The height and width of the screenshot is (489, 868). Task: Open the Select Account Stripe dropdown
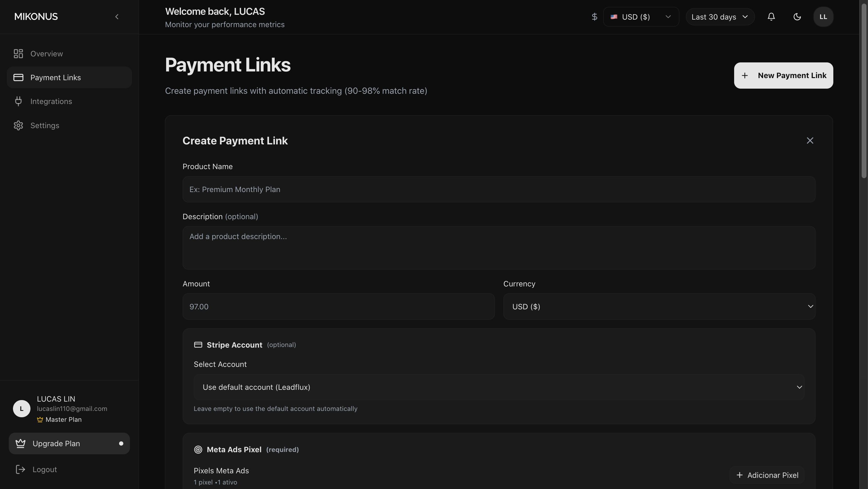point(499,387)
